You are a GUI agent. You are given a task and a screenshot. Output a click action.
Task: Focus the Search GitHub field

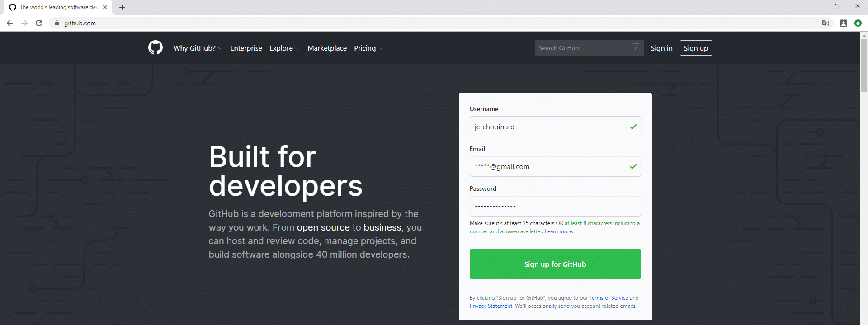[x=583, y=48]
